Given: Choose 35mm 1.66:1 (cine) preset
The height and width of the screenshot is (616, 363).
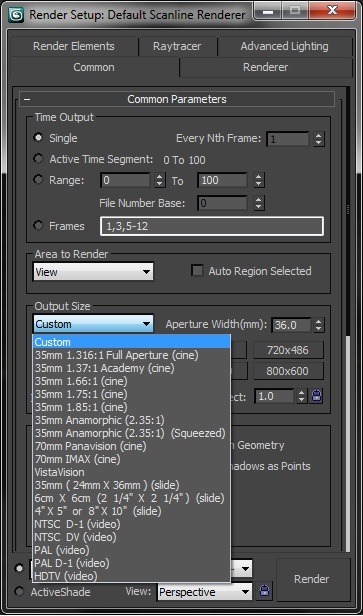Looking at the screenshot, I should pyautogui.click(x=131, y=381).
